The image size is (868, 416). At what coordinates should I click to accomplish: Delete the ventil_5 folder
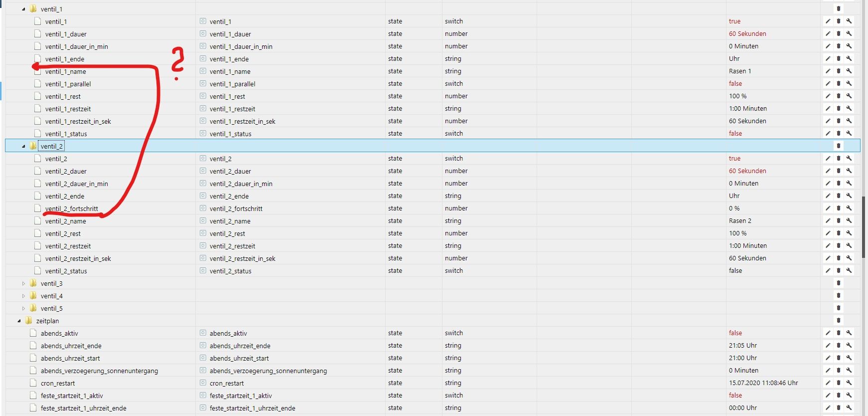pyautogui.click(x=839, y=308)
